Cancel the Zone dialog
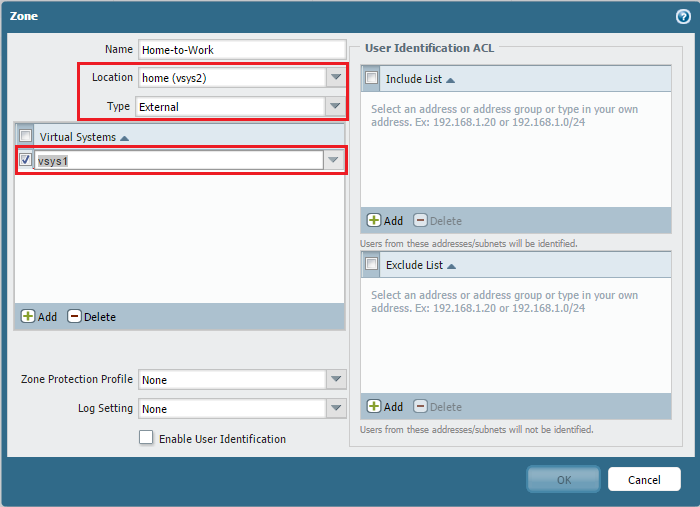The width and height of the screenshot is (700, 507). (644, 479)
